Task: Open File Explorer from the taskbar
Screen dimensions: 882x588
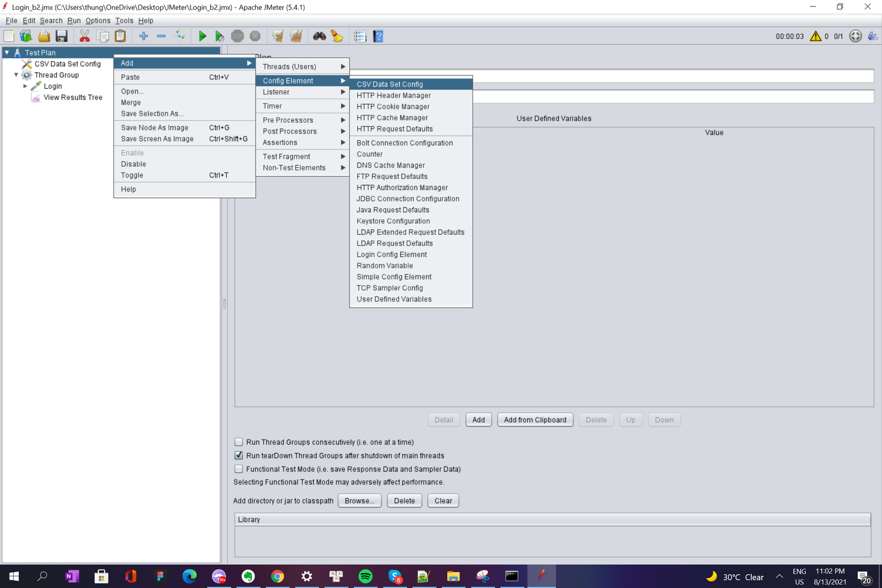Action: pos(453,576)
